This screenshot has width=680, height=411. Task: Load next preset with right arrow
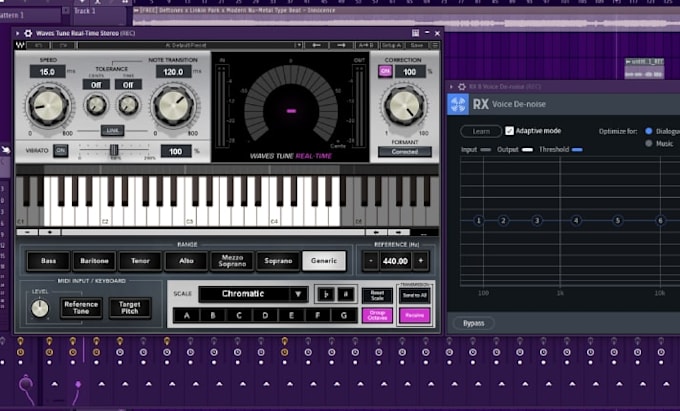click(x=341, y=45)
